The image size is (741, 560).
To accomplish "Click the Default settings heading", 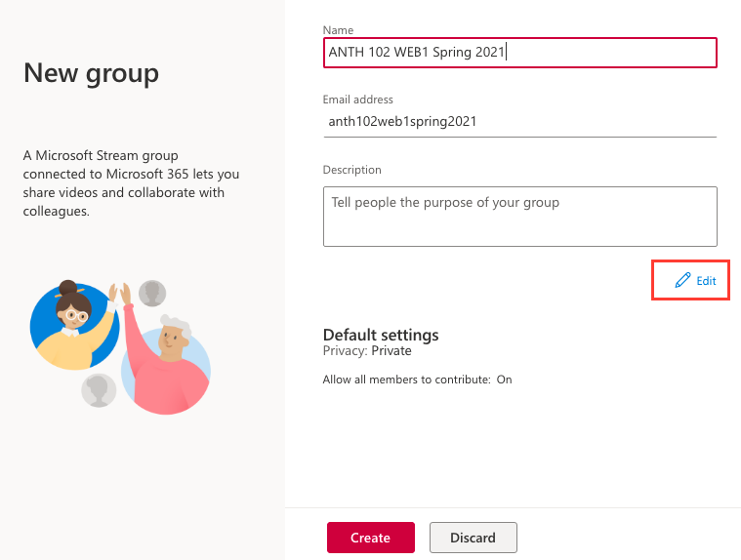I will coord(381,335).
